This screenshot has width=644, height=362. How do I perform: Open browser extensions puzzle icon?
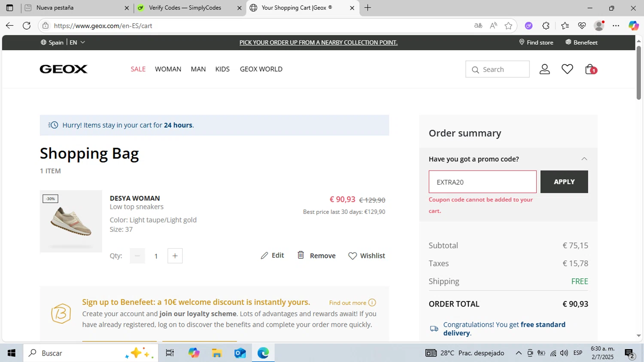pos(546,26)
